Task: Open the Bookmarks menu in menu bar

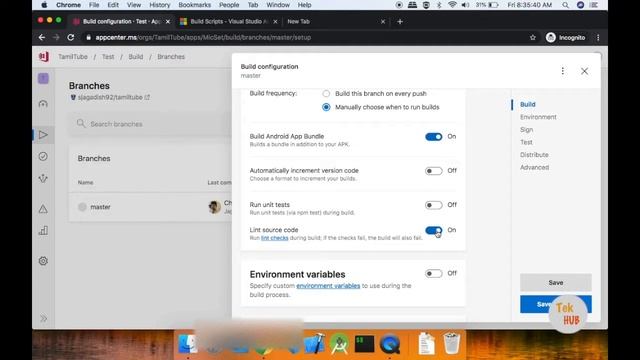Action: click(194, 5)
